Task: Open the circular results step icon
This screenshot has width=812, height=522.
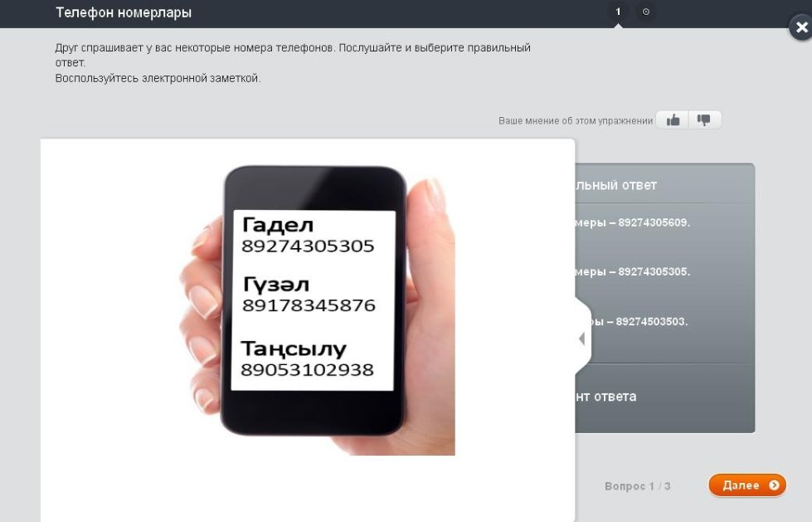Action: click(646, 12)
